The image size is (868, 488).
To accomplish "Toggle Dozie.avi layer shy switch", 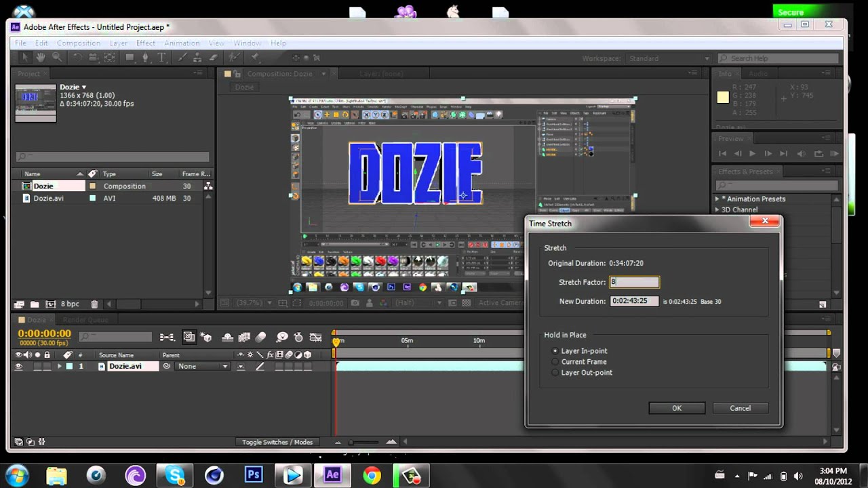I will [241, 367].
